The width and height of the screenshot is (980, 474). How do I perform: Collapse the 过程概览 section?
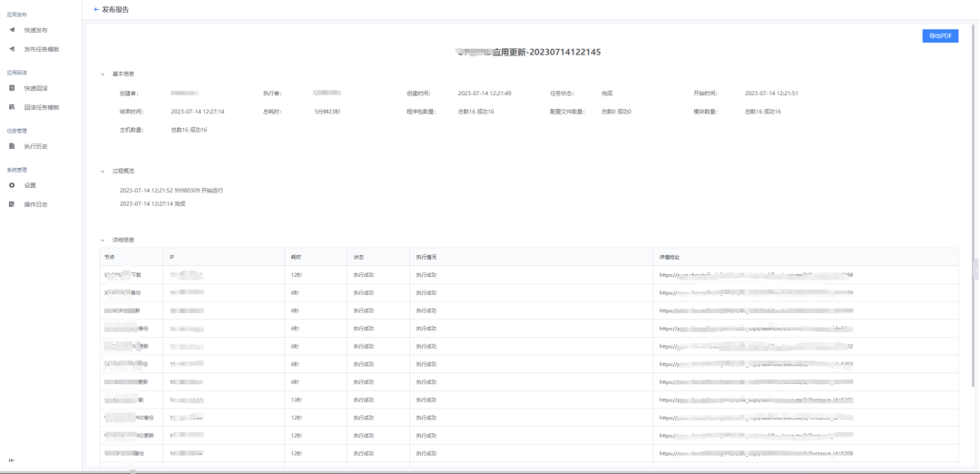(x=103, y=171)
